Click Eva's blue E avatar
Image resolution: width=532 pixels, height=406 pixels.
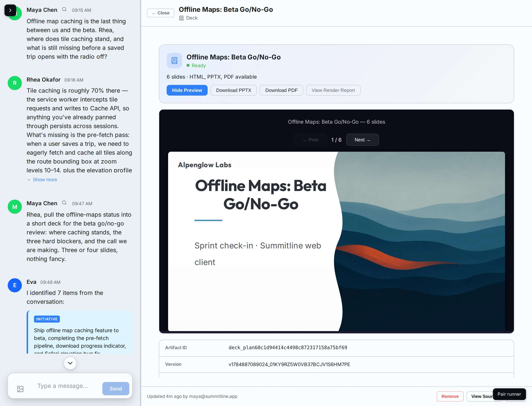(15, 285)
